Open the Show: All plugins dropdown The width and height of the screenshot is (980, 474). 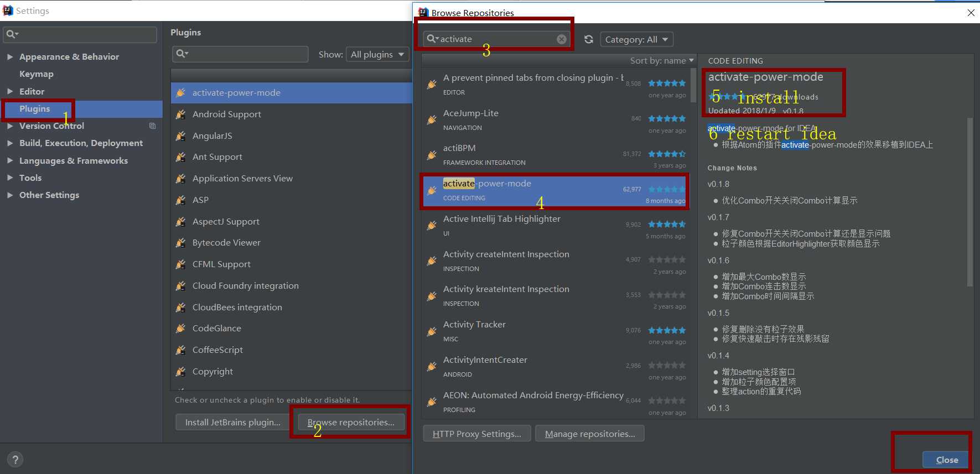(x=377, y=54)
